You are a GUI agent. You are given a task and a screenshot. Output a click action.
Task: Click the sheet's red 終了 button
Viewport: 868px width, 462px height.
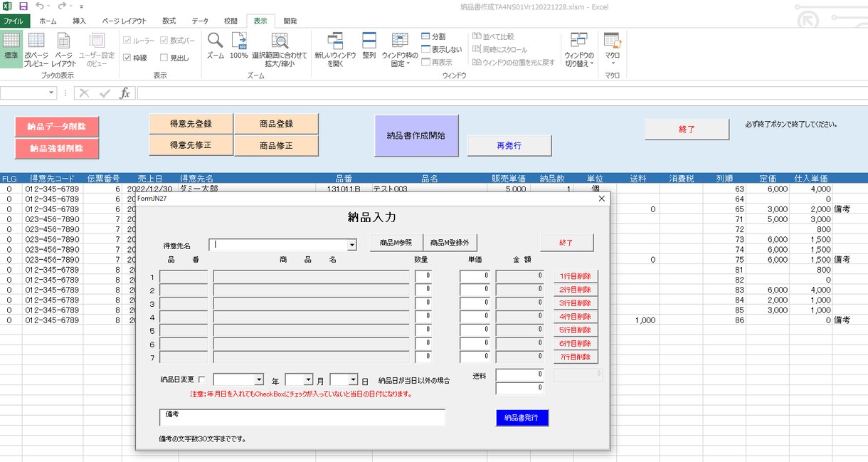click(x=687, y=129)
